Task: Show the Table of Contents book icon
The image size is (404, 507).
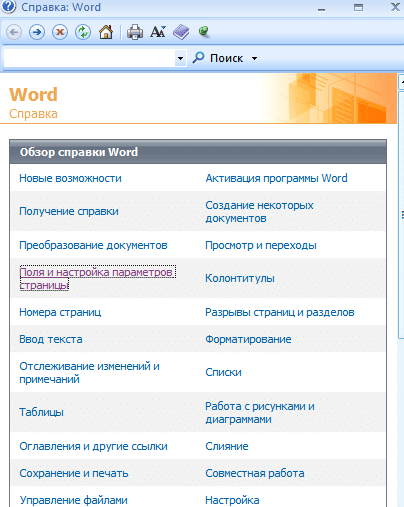Action: 181,32
